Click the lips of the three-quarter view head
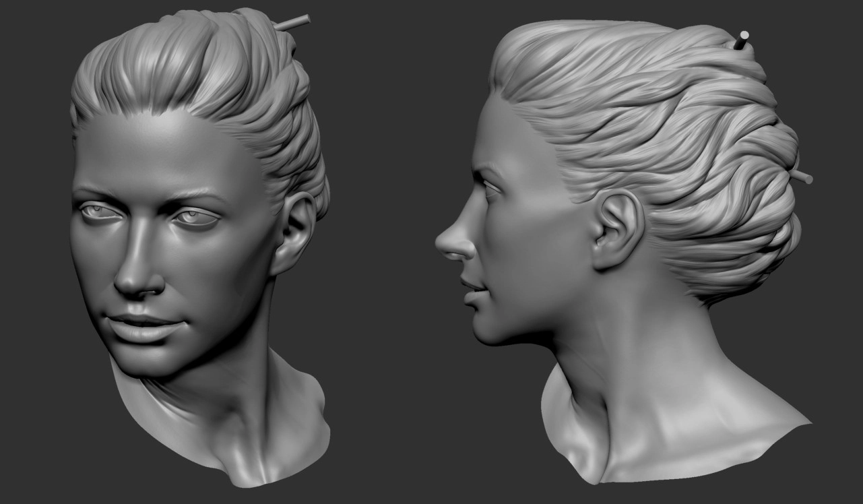863x504 pixels. click(x=146, y=327)
